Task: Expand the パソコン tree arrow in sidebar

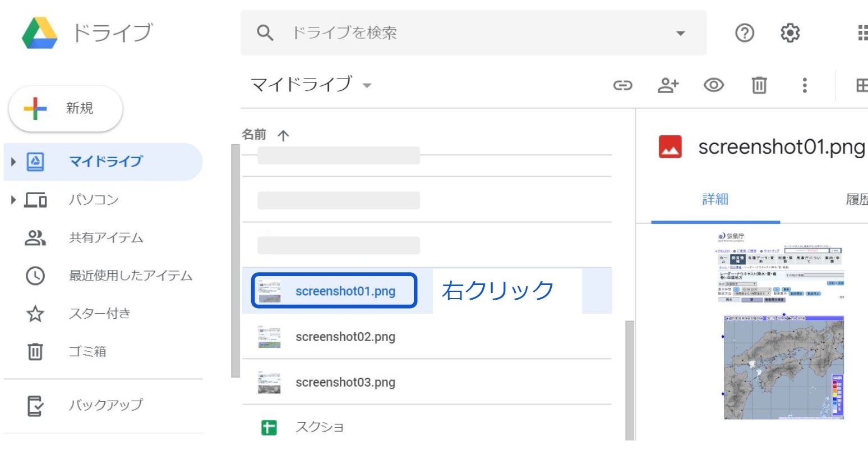Action: click(13, 200)
